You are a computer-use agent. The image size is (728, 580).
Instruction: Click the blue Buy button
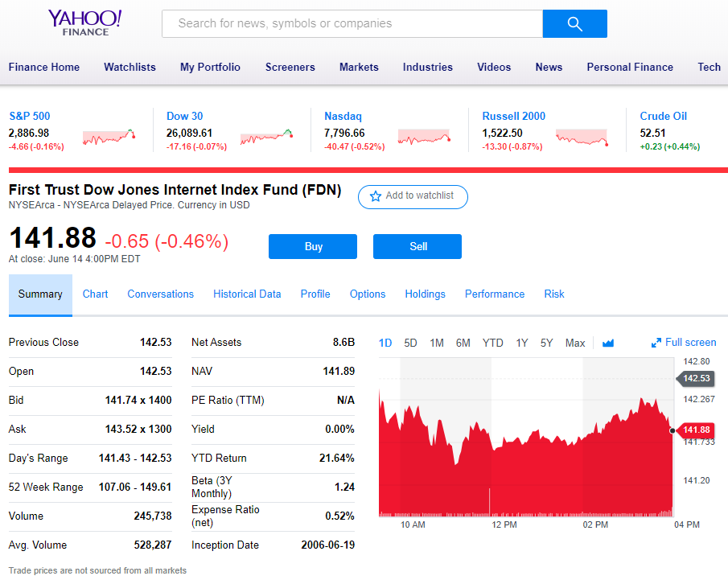[313, 247]
